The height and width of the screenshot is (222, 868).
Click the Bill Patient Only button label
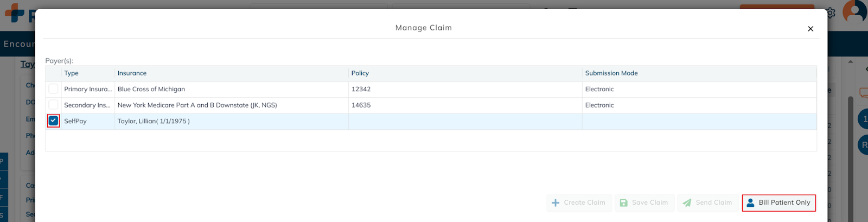[x=784, y=202]
